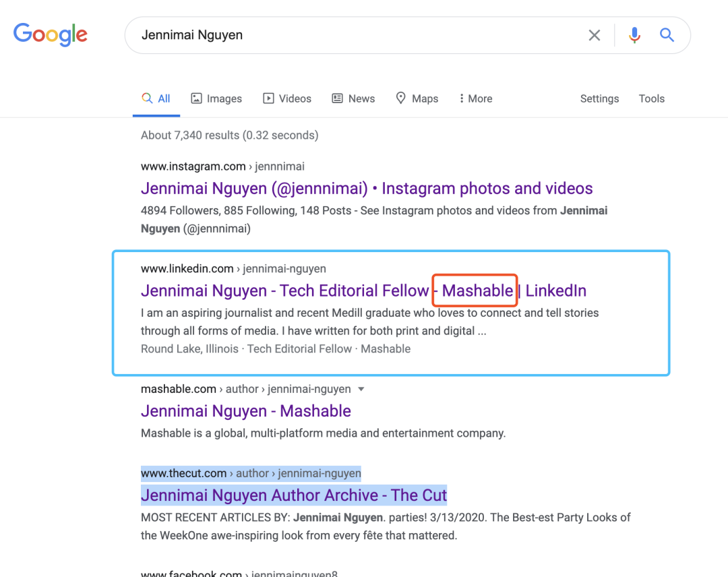This screenshot has width=728, height=577.
Task: Open the Jennimai Nguyen Instagram result
Action: (x=367, y=189)
